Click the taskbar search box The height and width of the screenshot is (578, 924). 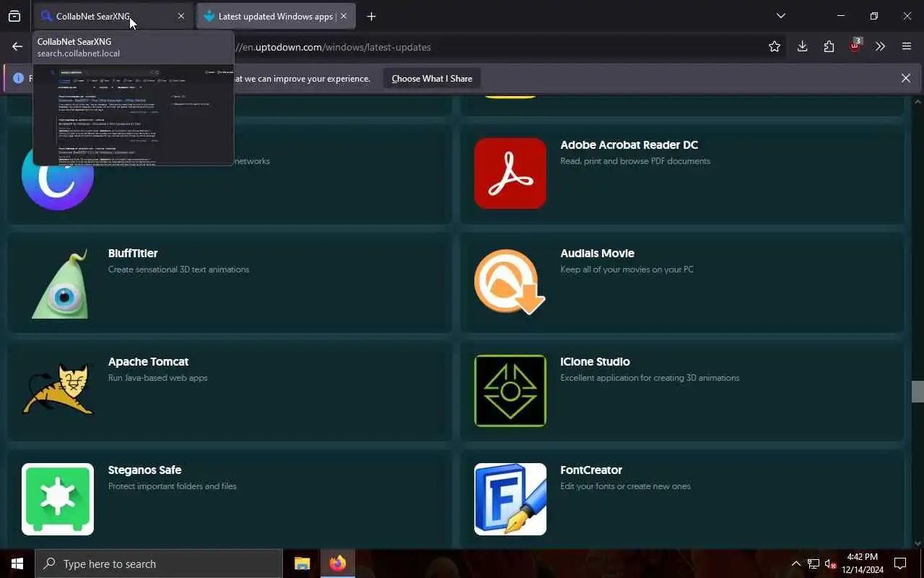pyautogui.click(x=159, y=564)
